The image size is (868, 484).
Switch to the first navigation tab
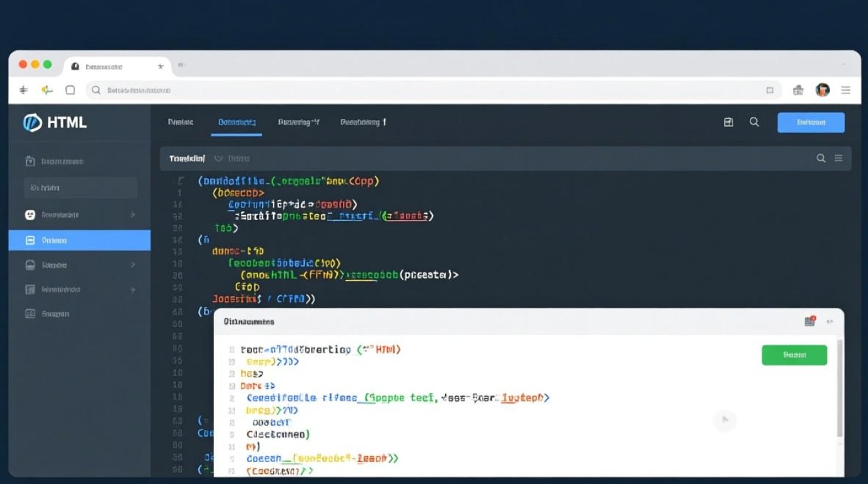coord(181,122)
